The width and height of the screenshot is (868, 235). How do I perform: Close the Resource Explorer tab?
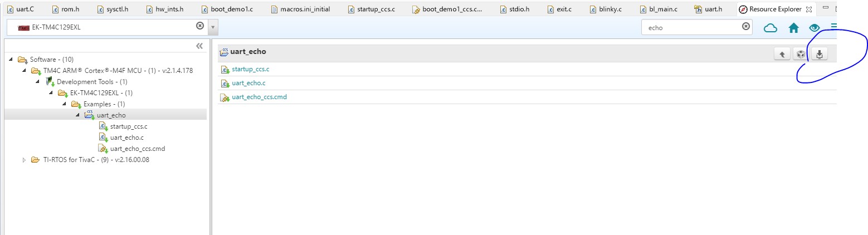click(809, 9)
